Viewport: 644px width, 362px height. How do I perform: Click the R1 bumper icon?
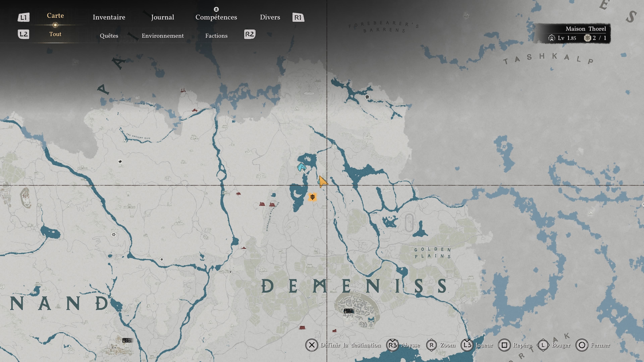[x=298, y=17]
